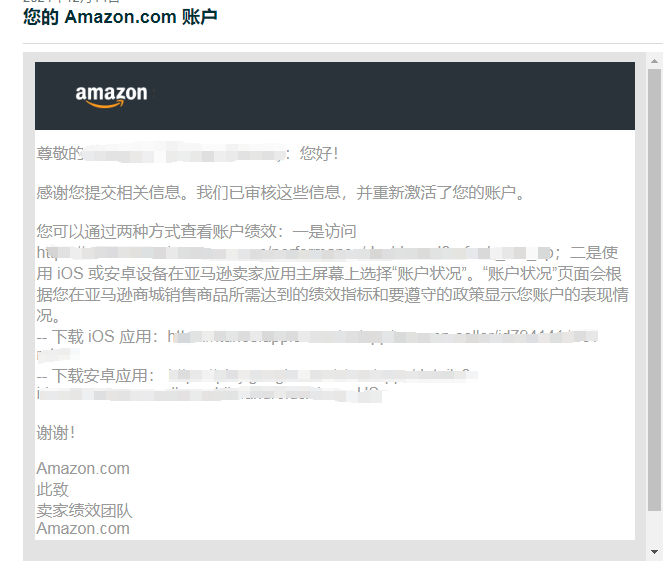
Task: Click the last Amazon.com line at bottom
Action: tap(83, 529)
